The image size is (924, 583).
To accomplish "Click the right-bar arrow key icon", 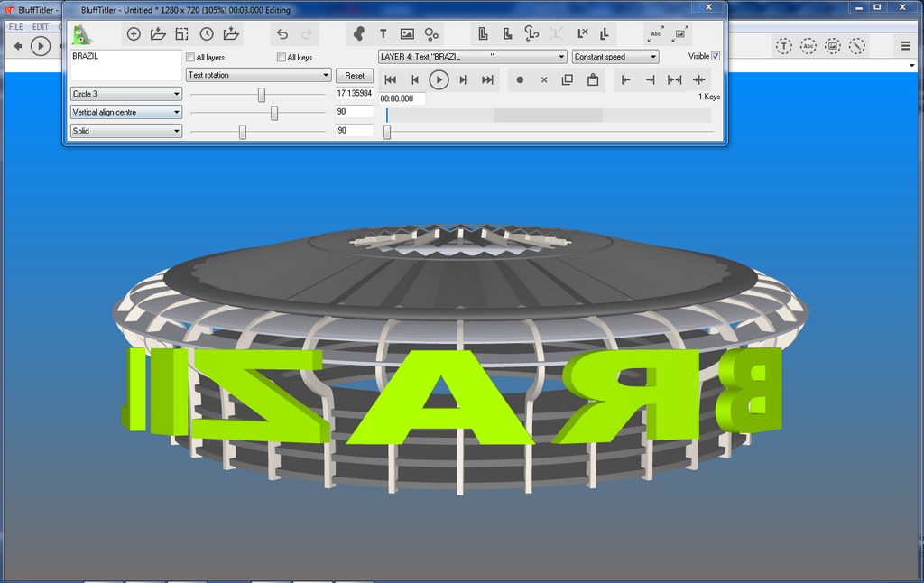I will [650, 80].
